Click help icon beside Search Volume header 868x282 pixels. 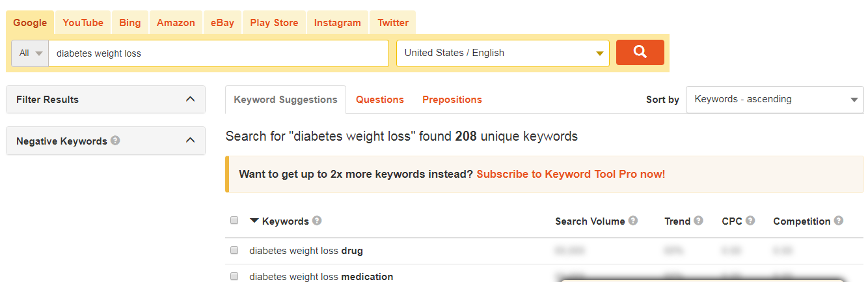coord(633,221)
